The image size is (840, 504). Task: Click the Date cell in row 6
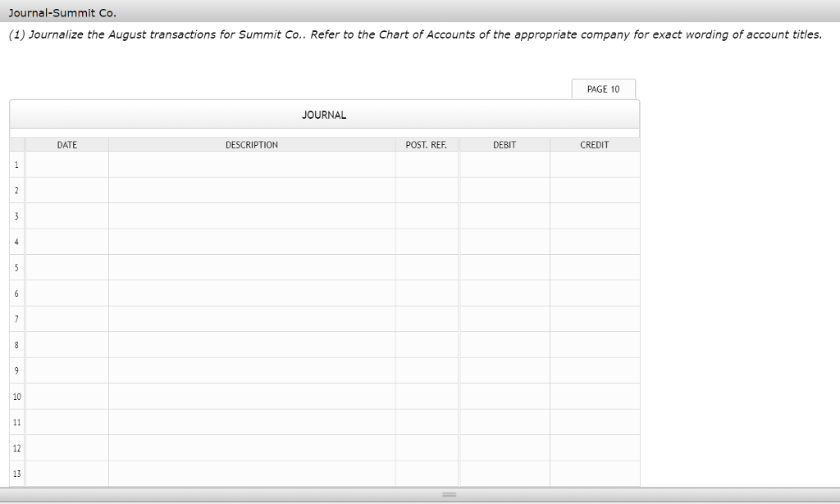(67, 293)
